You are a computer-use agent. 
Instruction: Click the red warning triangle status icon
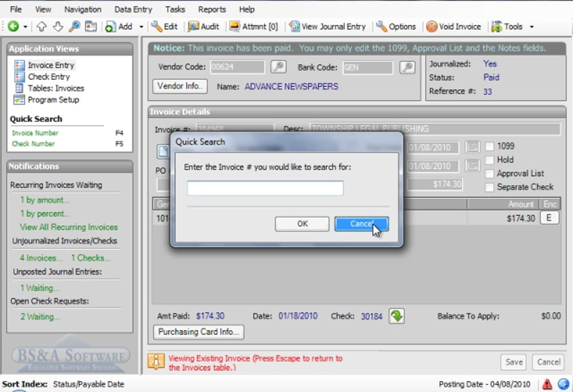point(547,384)
